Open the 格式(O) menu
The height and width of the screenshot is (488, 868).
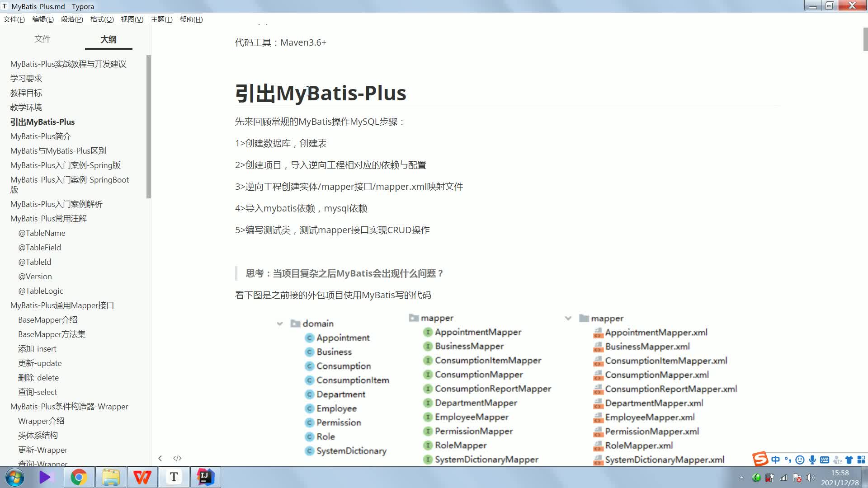(102, 19)
